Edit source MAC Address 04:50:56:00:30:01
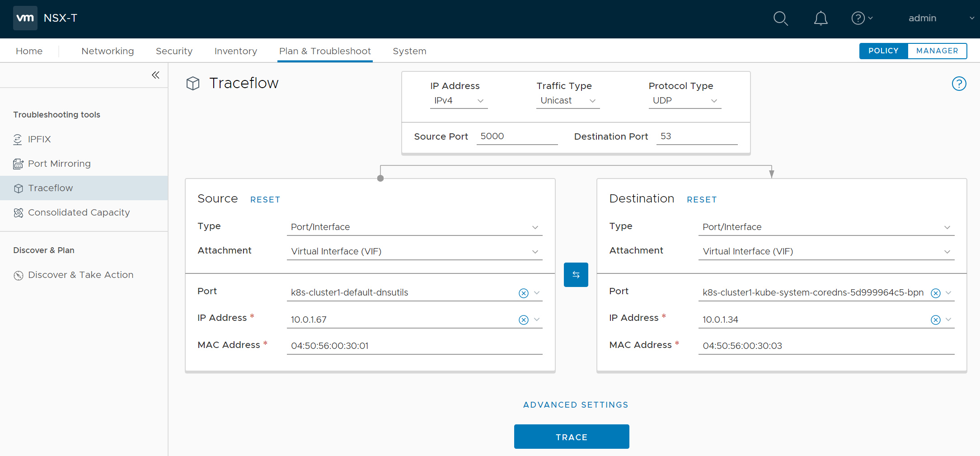Image resolution: width=980 pixels, height=456 pixels. [414, 346]
